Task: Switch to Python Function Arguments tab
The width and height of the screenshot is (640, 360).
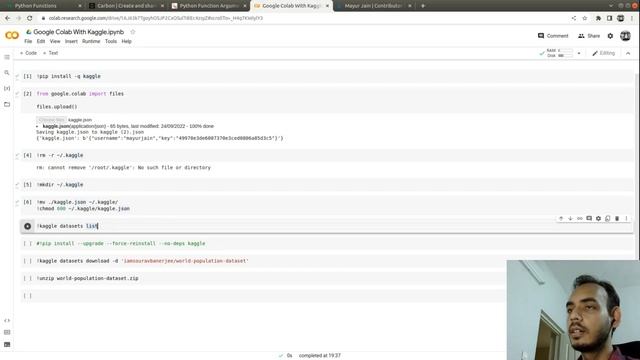Action: (208, 6)
